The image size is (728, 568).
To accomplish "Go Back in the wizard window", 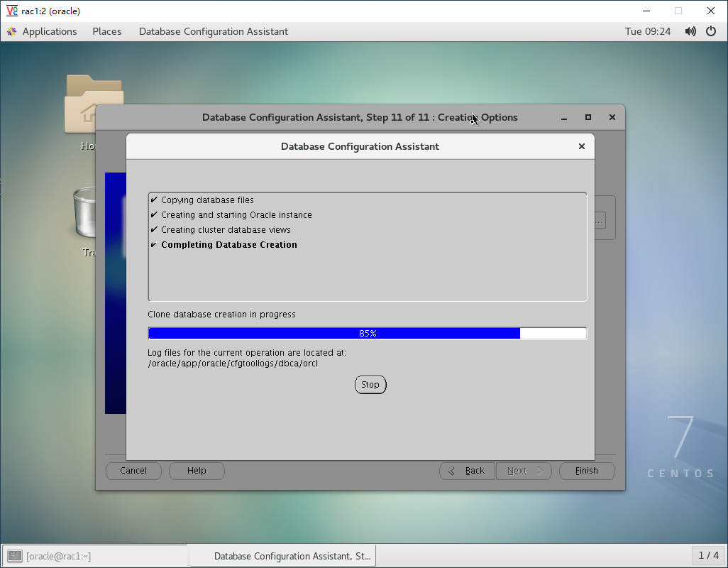I will (467, 471).
